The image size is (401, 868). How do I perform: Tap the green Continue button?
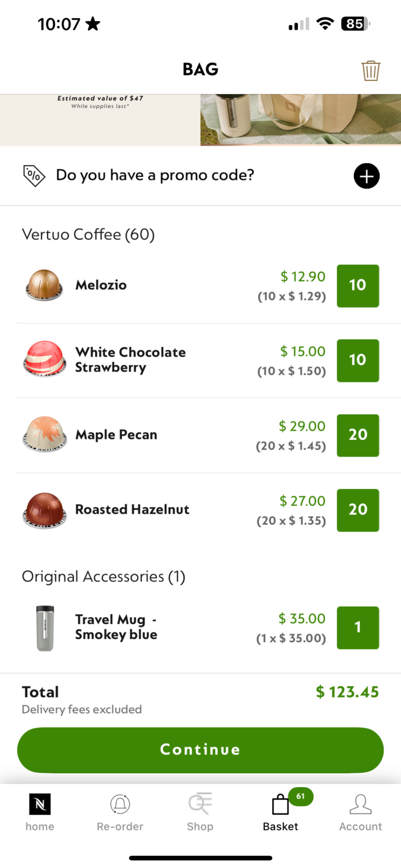pos(200,750)
